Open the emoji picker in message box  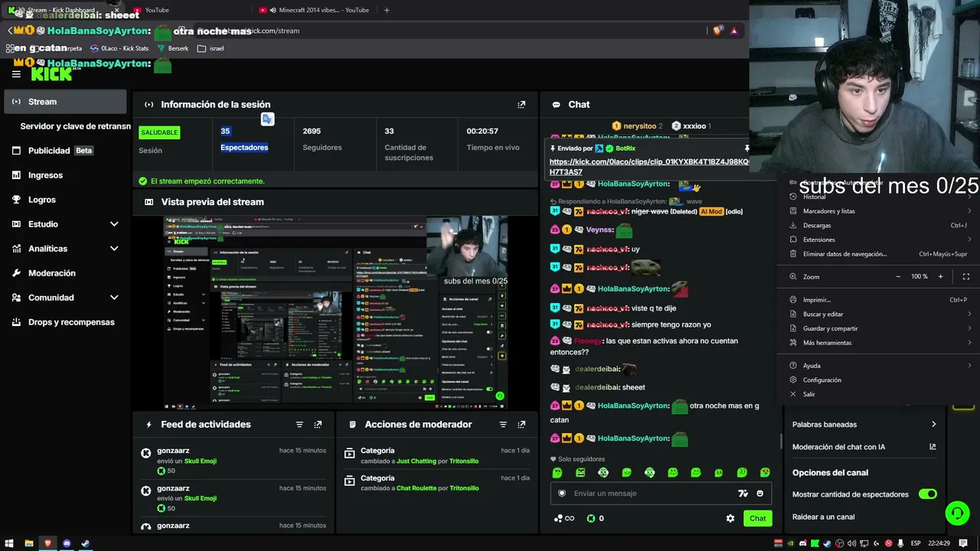[x=759, y=494]
